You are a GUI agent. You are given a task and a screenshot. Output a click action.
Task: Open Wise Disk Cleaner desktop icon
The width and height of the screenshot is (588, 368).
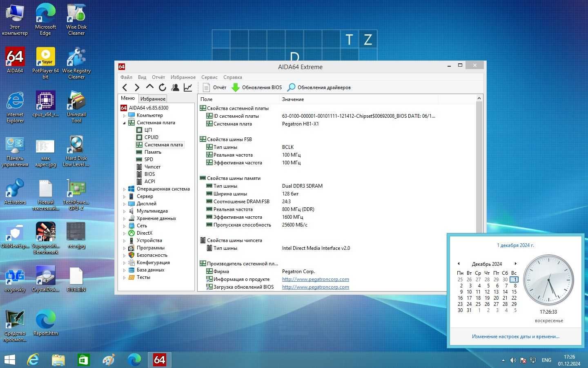pyautogui.click(x=76, y=20)
